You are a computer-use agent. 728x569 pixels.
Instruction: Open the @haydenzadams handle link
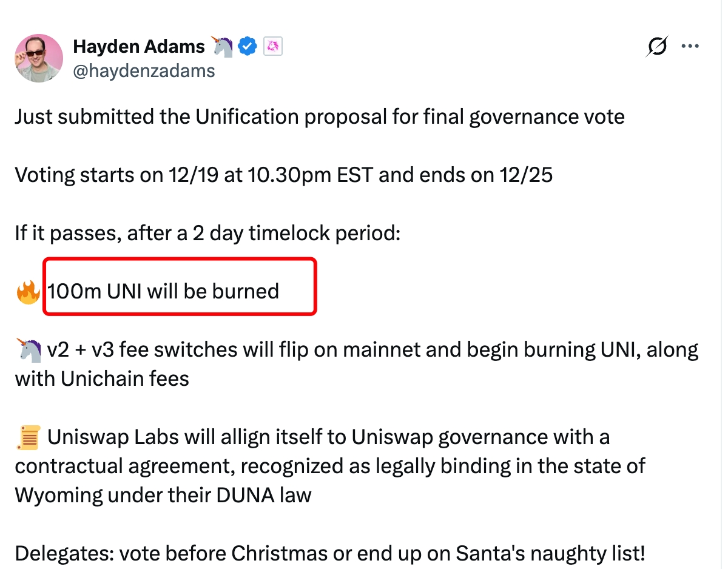(144, 71)
